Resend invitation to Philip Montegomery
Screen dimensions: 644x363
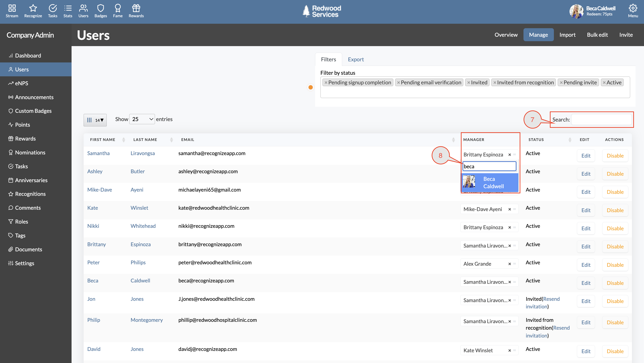point(547,331)
